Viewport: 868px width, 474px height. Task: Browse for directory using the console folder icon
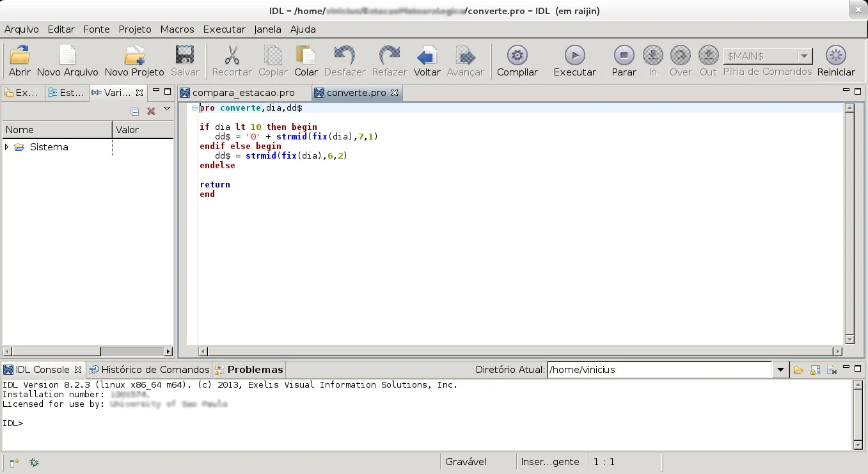[x=798, y=370]
